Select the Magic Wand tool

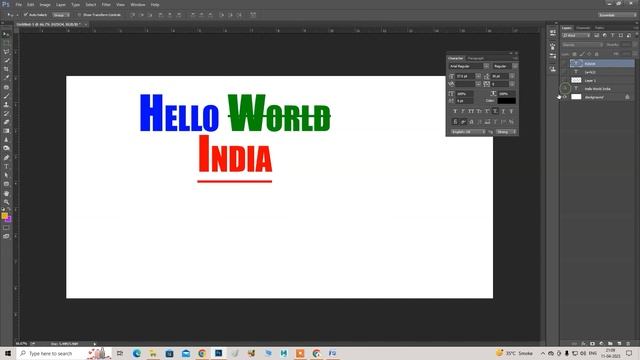pos(6,60)
